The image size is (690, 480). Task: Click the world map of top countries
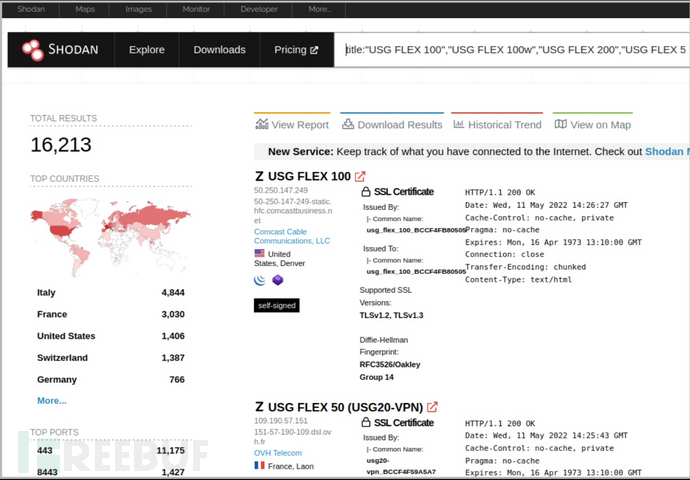107,230
